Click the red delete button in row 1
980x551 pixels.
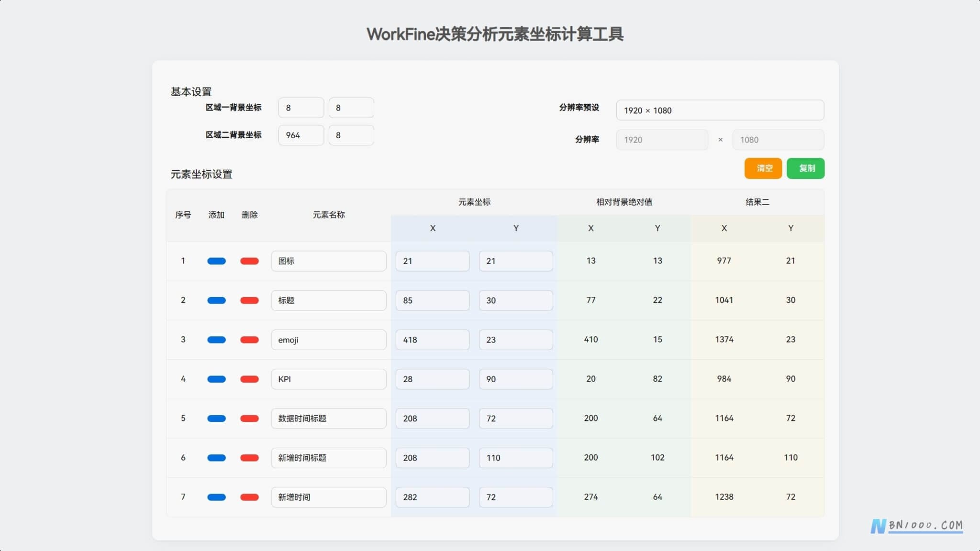tap(249, 261)
